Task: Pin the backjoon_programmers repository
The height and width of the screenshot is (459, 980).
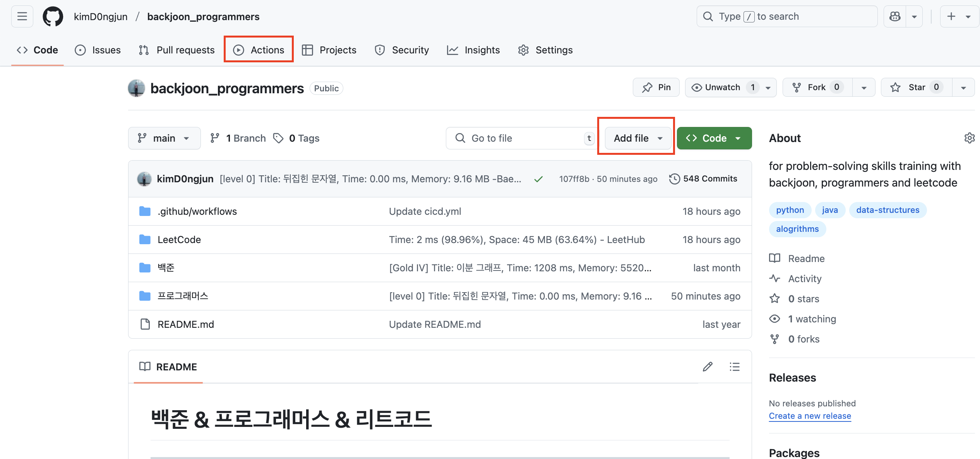Action: click(x=656, y=87)
